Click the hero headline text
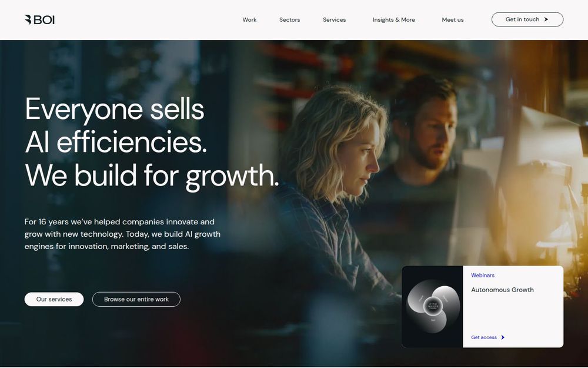Image resolution: width=588 pixels, height=368 pixels. tap(152, 142)
